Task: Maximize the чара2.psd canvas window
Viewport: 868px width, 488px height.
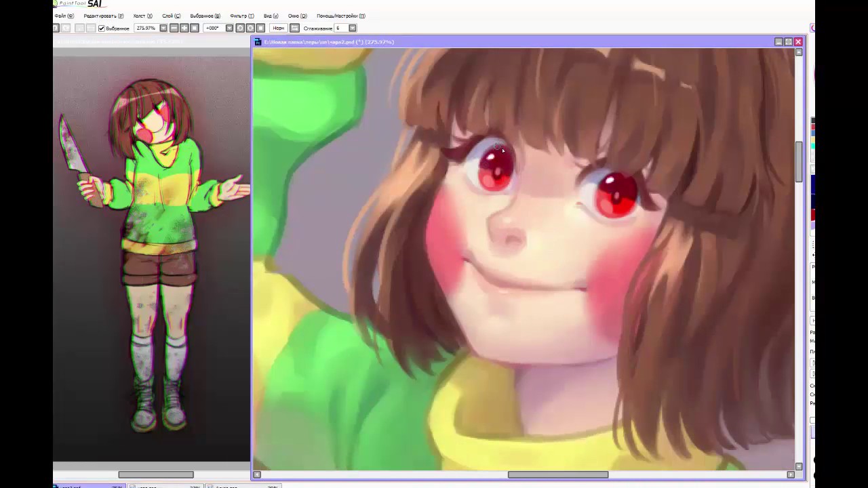Action: coord(788,42)
